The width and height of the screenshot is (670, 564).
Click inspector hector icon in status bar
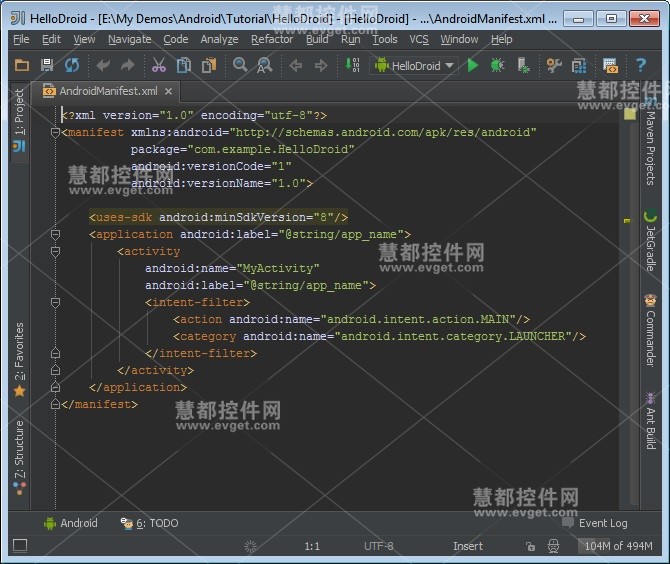553,546
